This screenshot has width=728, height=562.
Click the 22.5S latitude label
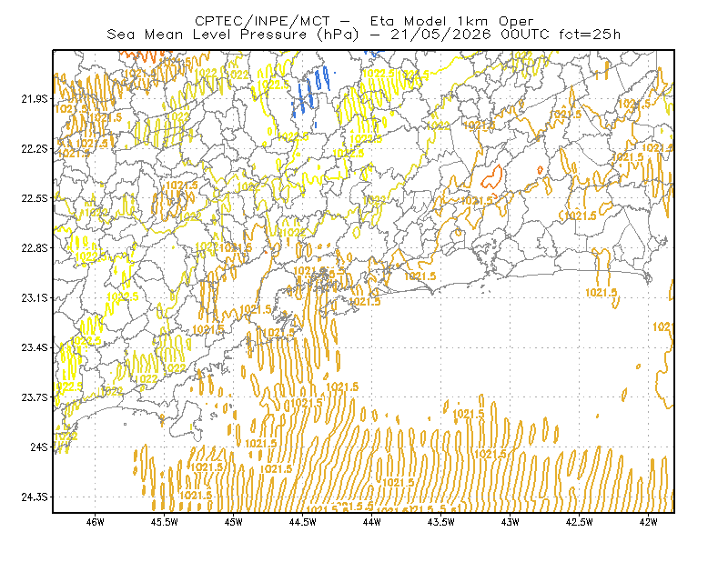[34, 198]
